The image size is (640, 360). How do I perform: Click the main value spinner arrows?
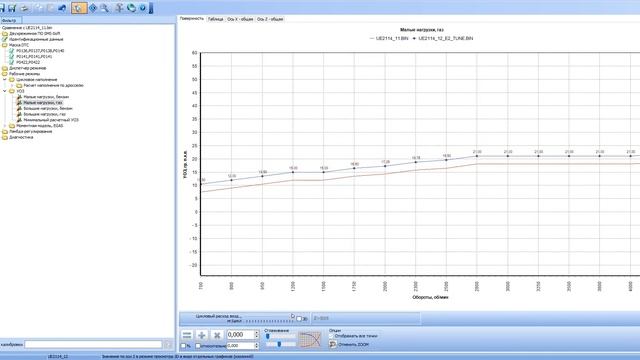tap(257, 335)
